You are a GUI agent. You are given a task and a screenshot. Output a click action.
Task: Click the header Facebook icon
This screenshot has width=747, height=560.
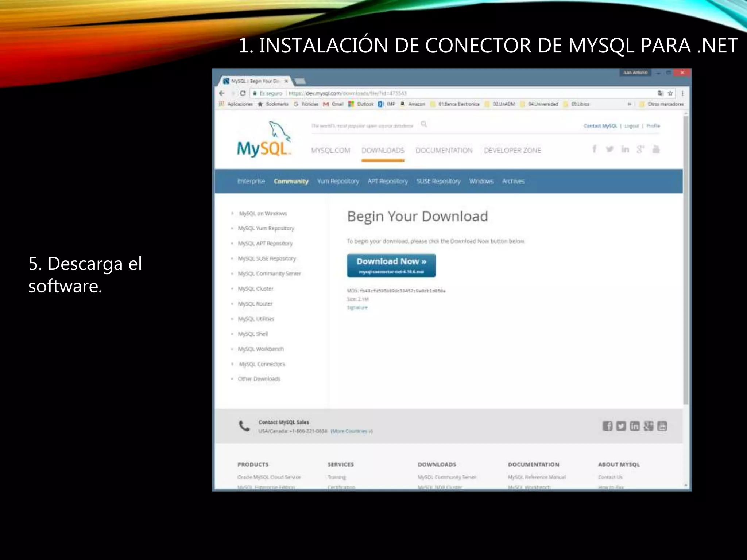594,149
